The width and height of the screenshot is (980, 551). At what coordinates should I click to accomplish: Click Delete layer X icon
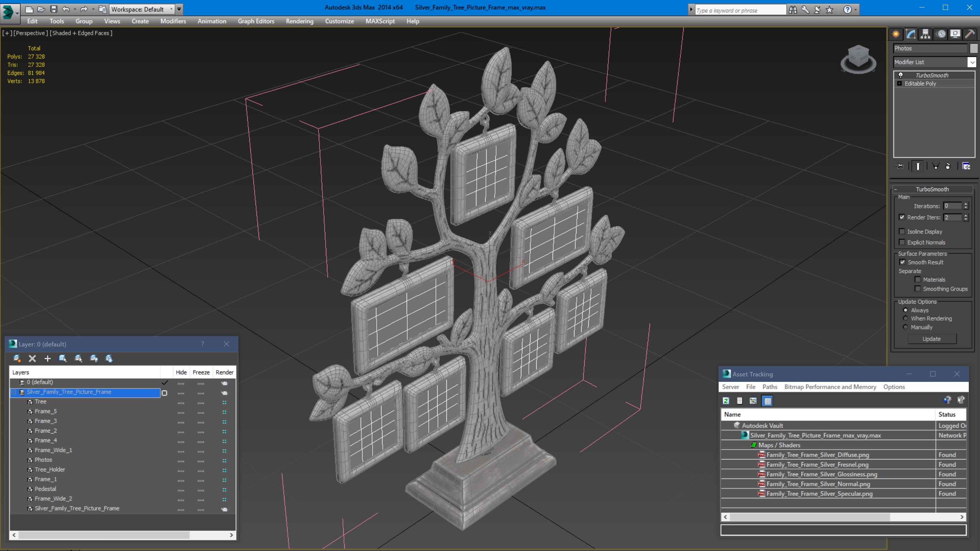pyautogui.click(x=32, y=358)
